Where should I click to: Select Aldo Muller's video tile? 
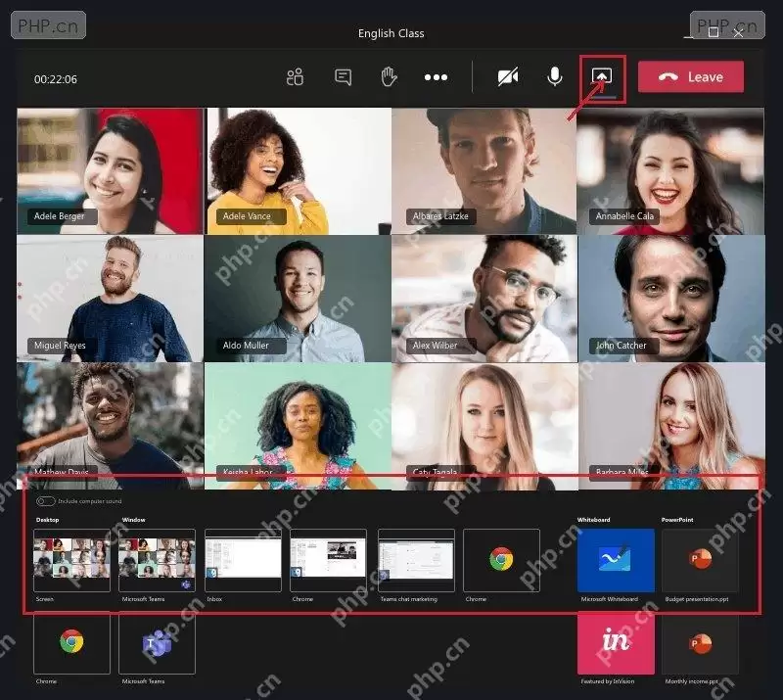pyautogui.click(x=298, y=299)
